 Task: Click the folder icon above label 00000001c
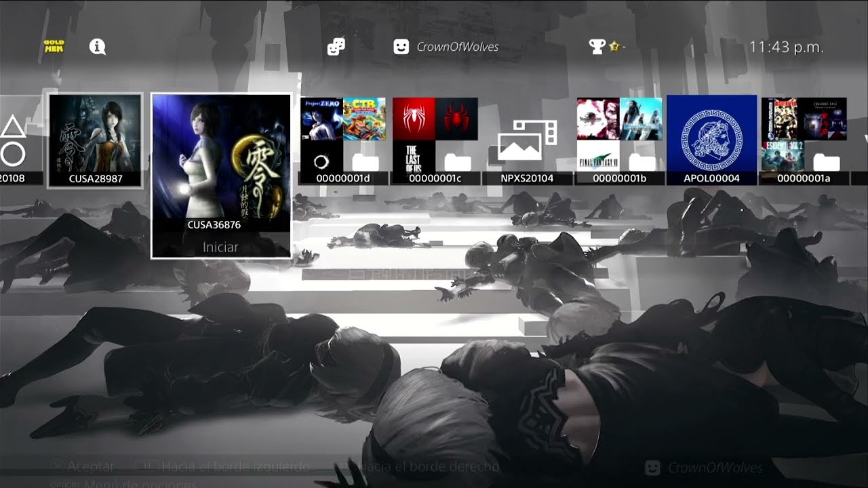pos(458,162)
